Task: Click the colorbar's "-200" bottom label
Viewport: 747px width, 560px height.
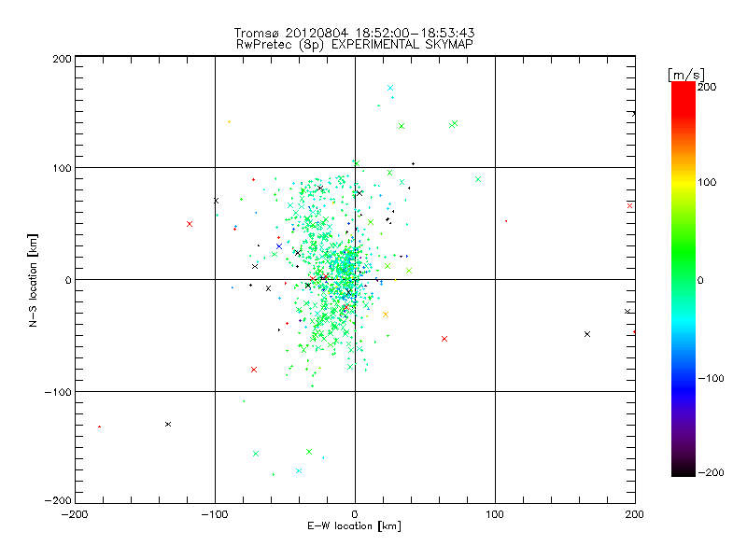Action: pyautogui.click(x=711, y=472)
